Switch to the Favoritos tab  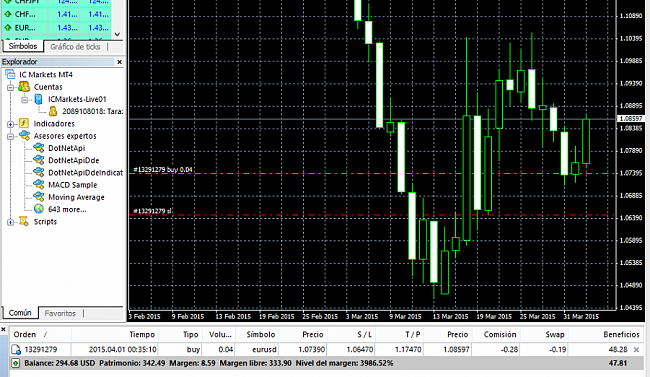60,313
